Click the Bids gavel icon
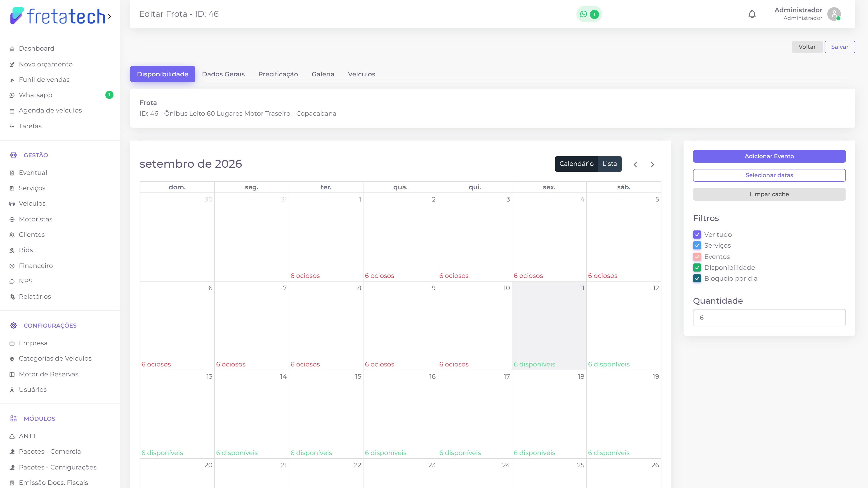Image resolution: width=868 pixels, height=488 pixels. [x=12, y=250]
